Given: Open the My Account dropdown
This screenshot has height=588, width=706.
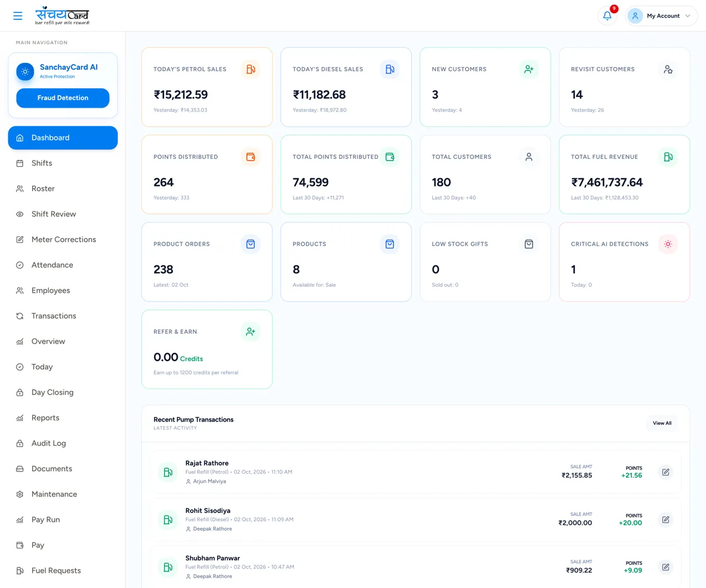Looking at the screenshot, I should (661, 16).
